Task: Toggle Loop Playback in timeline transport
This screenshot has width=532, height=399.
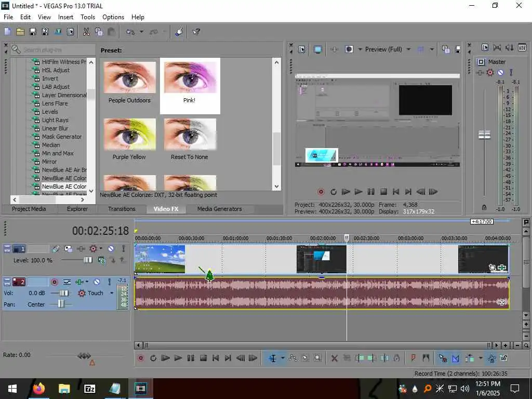Action: click(153, 358)
